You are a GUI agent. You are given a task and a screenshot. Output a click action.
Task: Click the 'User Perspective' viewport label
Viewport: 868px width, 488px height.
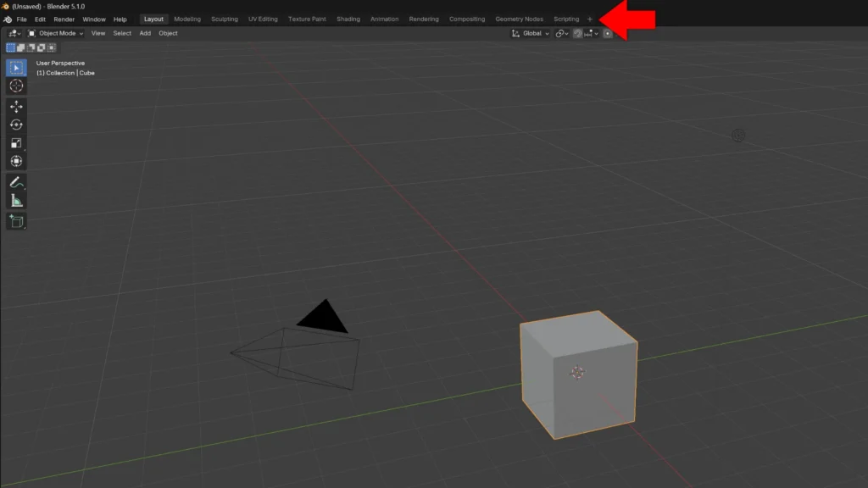coord(60,63)
